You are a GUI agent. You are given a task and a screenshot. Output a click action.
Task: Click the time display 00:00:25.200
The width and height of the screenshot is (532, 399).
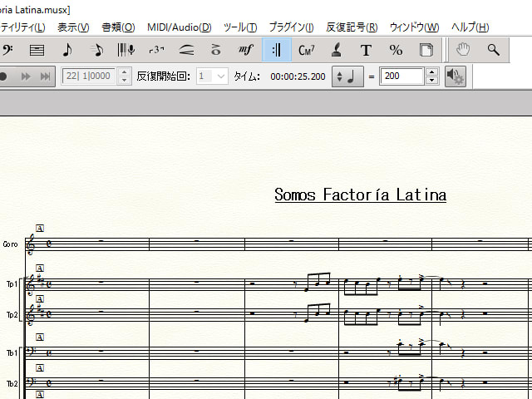298,76
